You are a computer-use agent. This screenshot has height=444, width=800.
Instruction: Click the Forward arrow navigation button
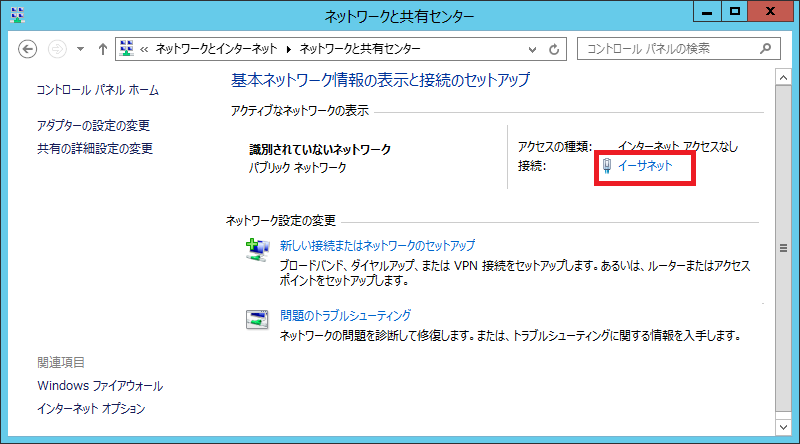pyautogui.click(x=57, y=49)
